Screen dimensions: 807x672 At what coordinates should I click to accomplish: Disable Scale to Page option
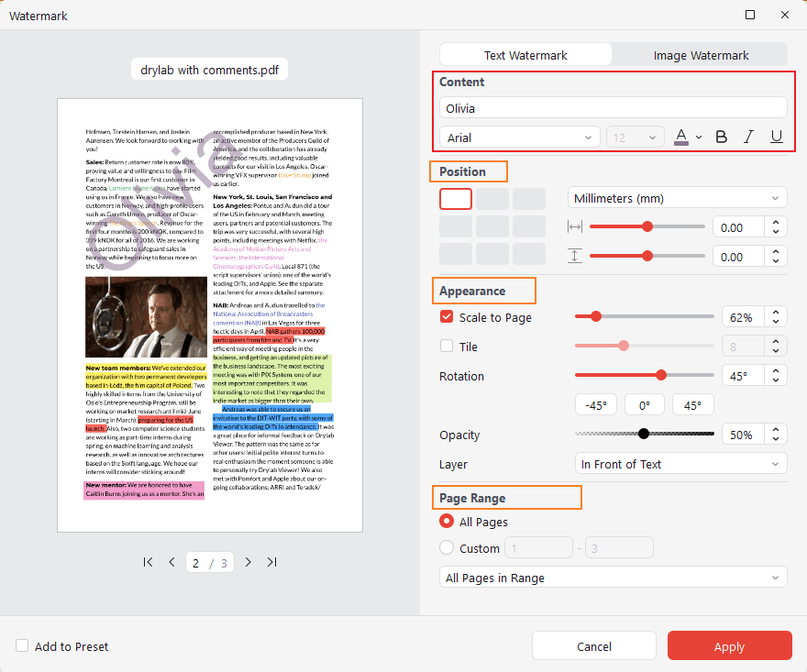(445, 316)
